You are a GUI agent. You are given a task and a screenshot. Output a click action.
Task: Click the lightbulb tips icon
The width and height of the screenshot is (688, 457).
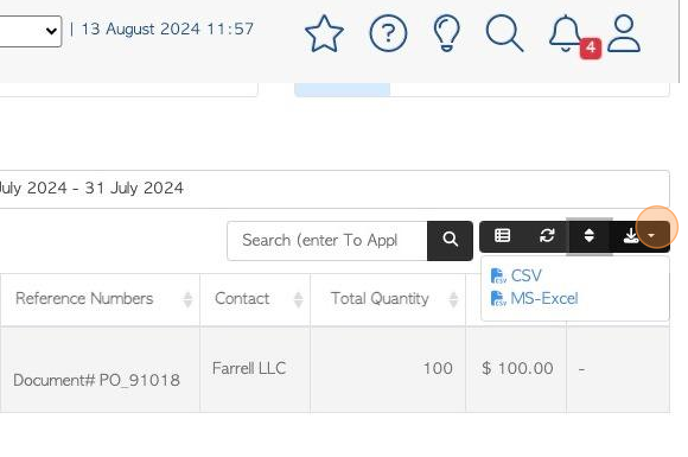pos(447,34)
